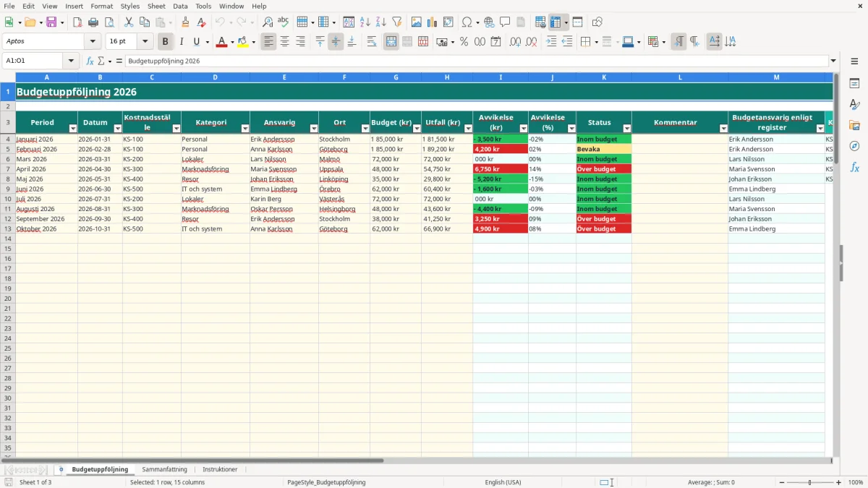868x488 pixels.
Task: Insert a chart from the toolbar
Action: click(432, 22)
